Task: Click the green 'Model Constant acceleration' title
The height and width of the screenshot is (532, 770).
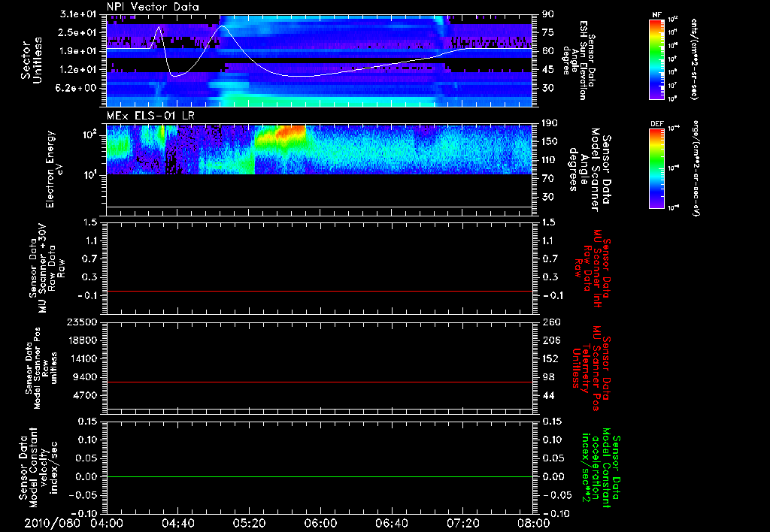Action: tap(601, 467)
